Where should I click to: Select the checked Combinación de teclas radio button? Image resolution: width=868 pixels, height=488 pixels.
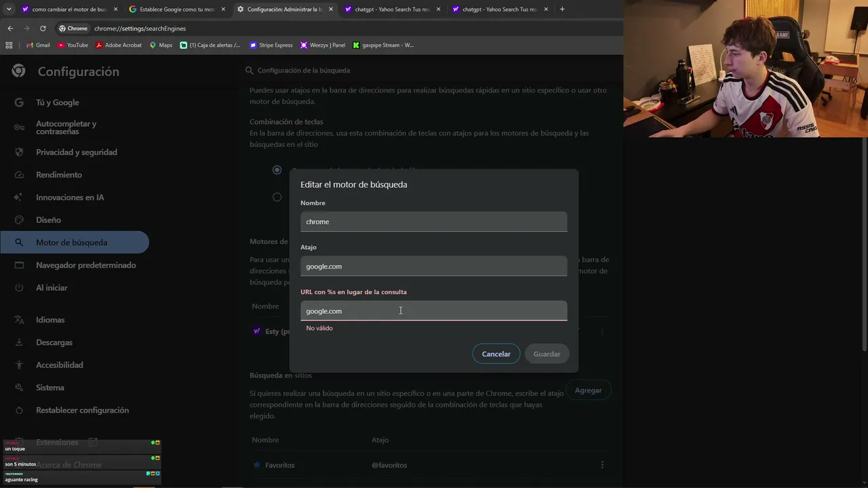(277, 169)
